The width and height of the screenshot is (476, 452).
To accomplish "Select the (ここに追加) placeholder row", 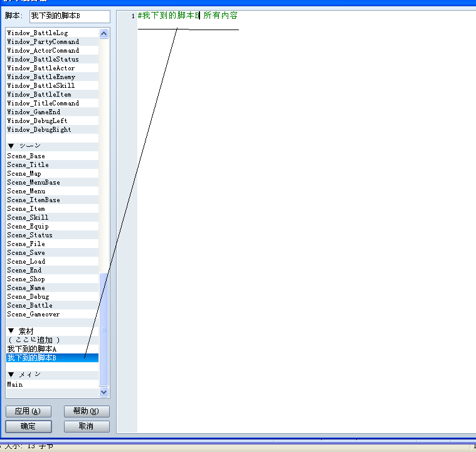I will point(52,340).
